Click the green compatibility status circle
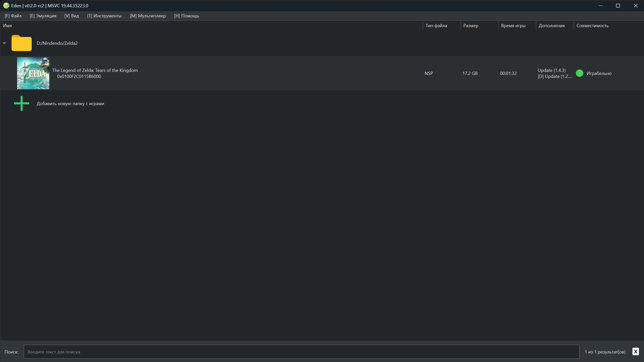The image size is (644, 362). tap(580, 73)
